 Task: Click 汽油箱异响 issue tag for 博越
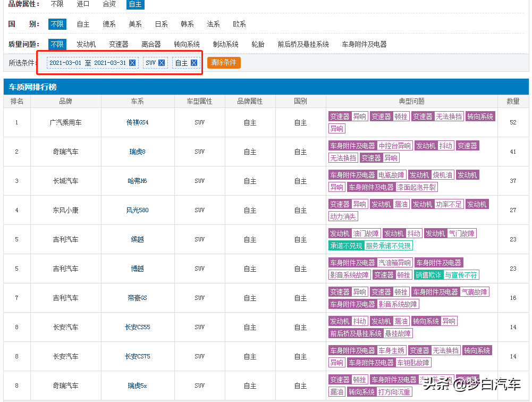click(394, 263)
